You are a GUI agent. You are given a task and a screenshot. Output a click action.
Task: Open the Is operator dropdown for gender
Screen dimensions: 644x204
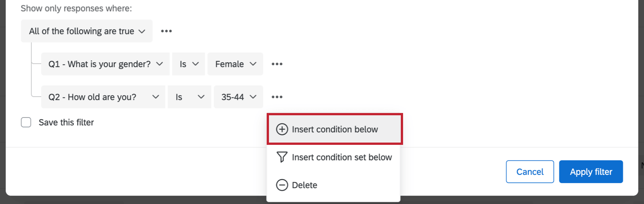point(189,64)
